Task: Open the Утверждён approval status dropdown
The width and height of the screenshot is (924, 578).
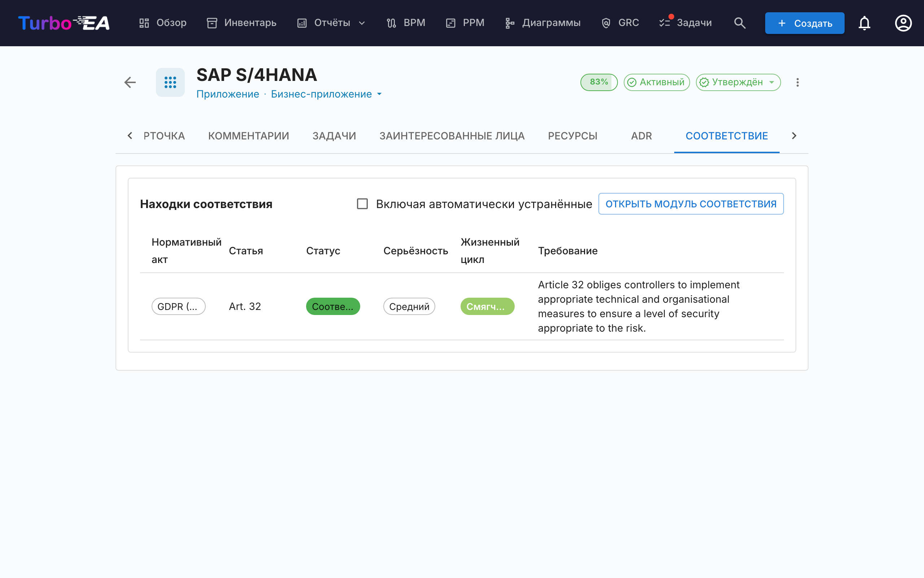Action: (738, 82)
